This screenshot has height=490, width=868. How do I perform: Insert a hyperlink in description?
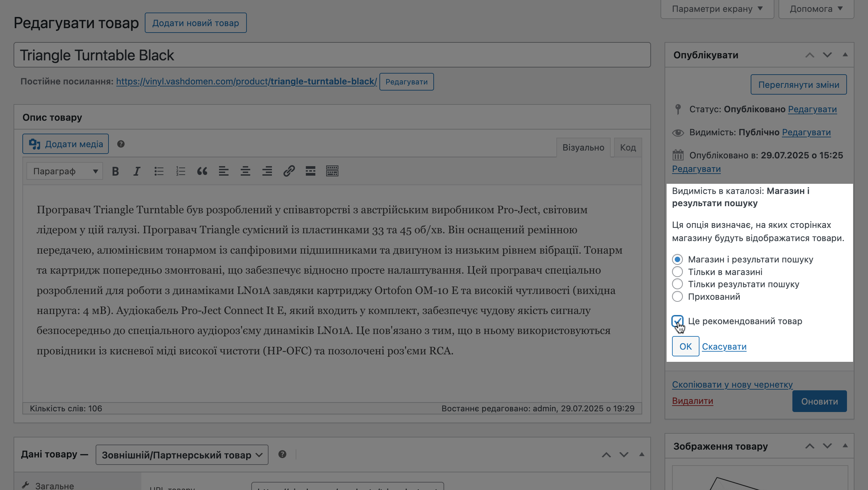coord(289,171)
